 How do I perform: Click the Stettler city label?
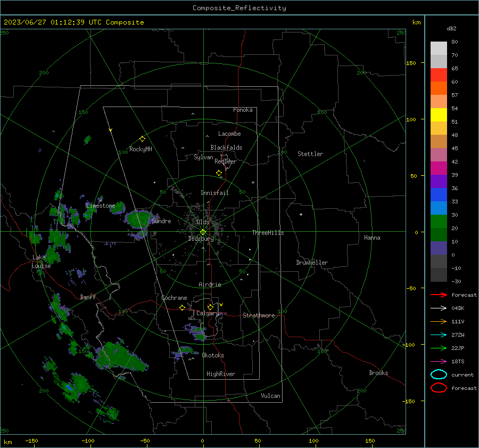tap(310, 154)
